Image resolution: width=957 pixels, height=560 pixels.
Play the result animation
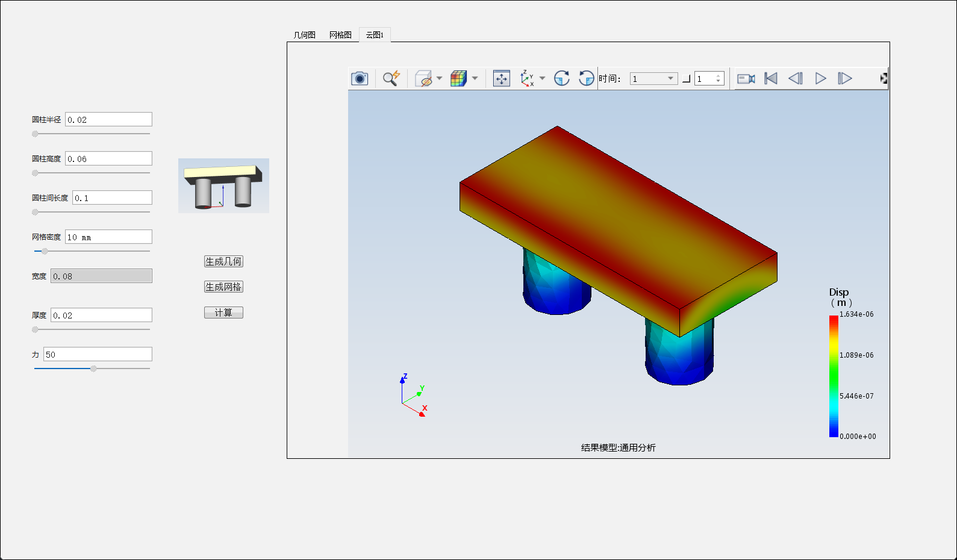820,78
